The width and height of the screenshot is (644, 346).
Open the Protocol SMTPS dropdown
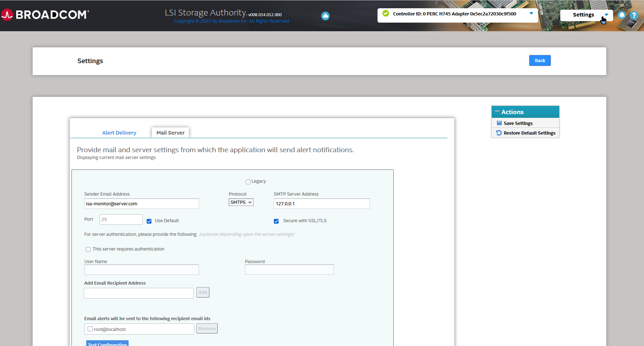click(x=241, y=202)
